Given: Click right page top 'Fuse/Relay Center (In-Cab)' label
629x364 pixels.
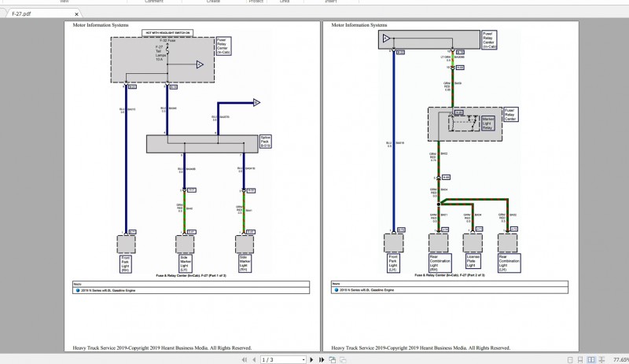Looking at the screenshot, I should click(x=489, y=40).
